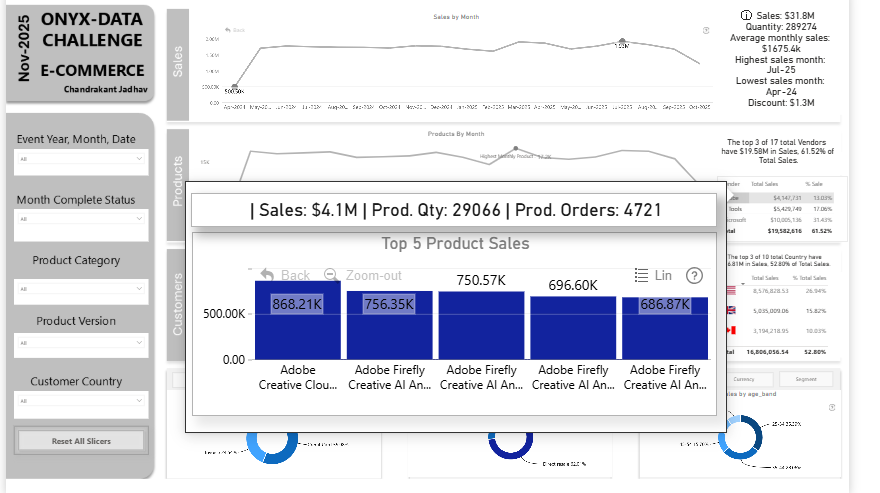Click the help icon on Sales by Month chart

(x=706, y=31)
